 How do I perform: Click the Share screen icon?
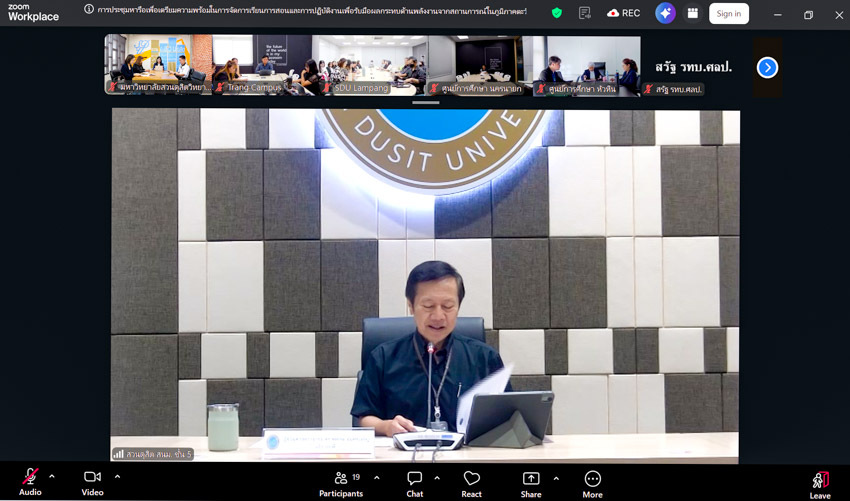tap(531, 481)
